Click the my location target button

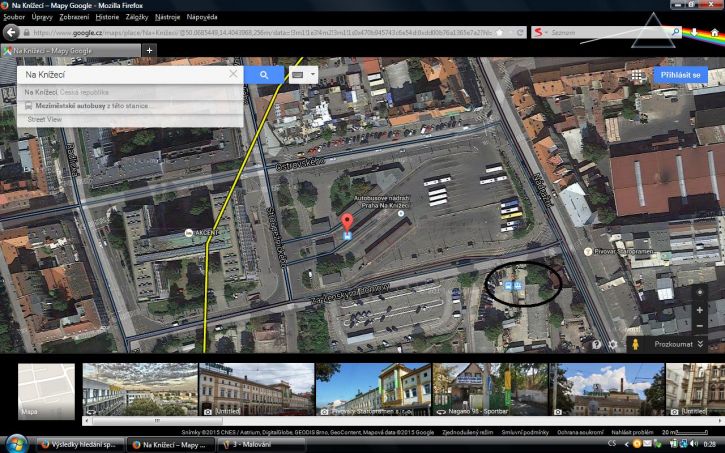[x=700, y=292]
